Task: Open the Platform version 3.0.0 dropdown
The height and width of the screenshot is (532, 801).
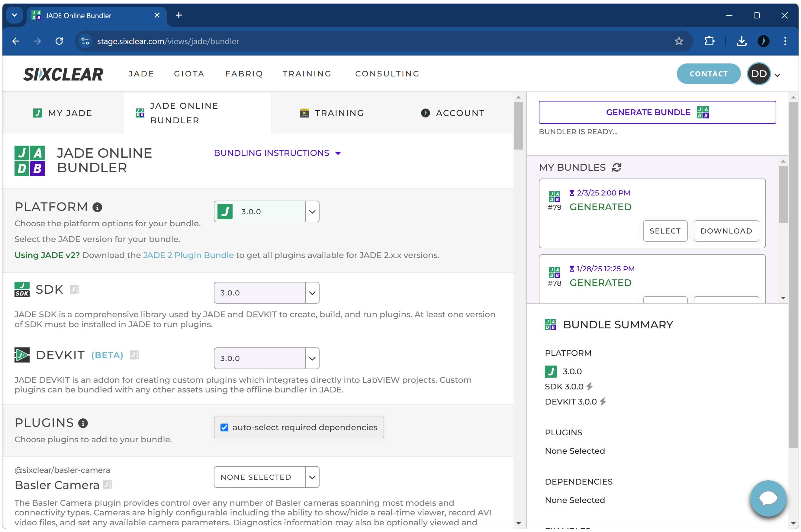Action: (x=266, y=211)
